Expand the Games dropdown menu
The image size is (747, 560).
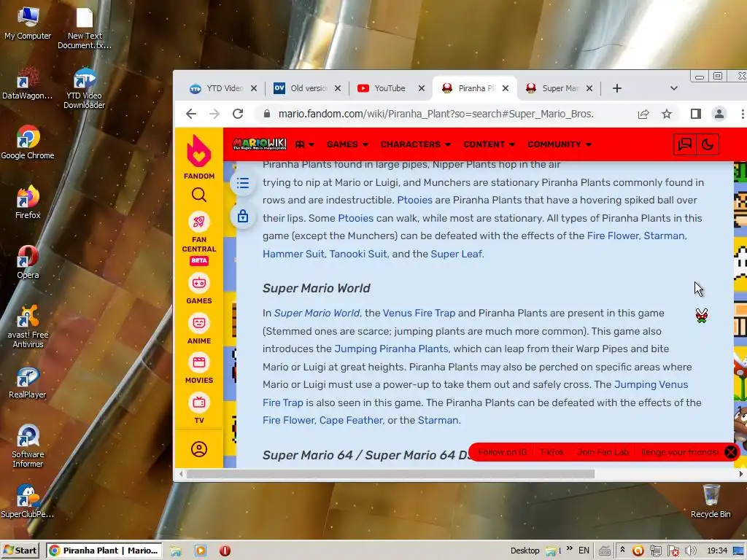tap(347, 144)
